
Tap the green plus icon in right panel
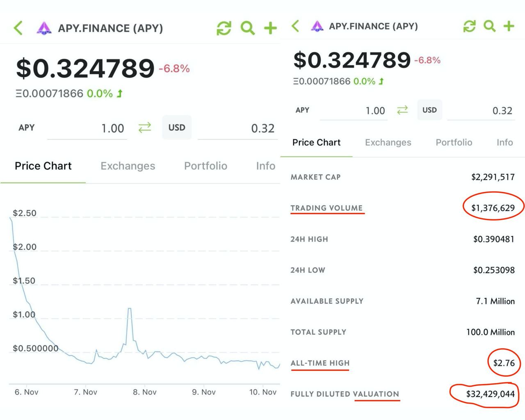tap(509, 26)
